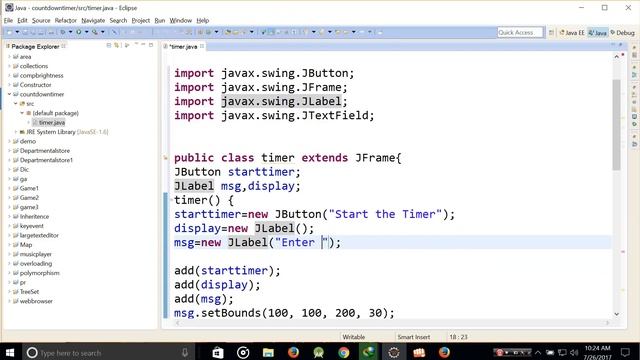Minimize the Package Explorer panel
The width and height of the screenshot is (640, 360).
point(143,45)
